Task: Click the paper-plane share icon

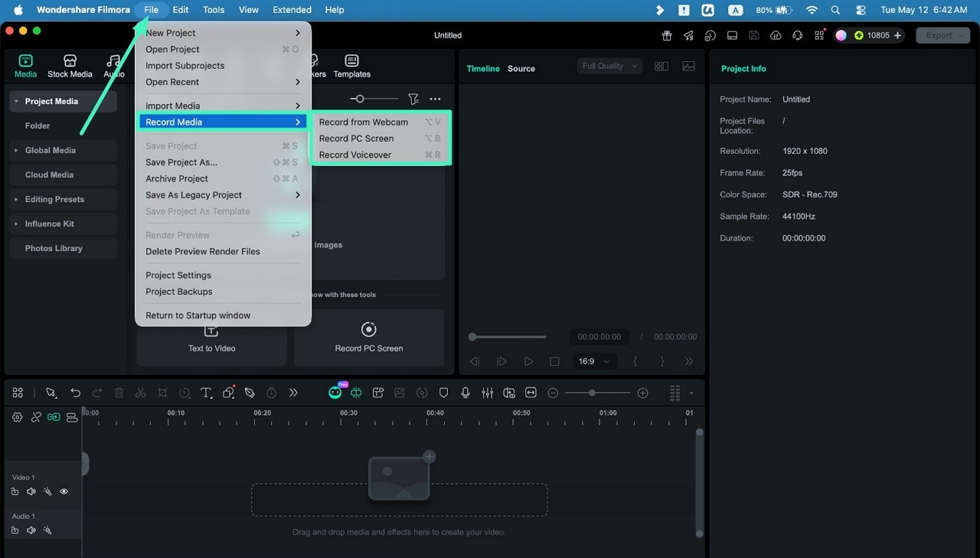Action: 688,35
